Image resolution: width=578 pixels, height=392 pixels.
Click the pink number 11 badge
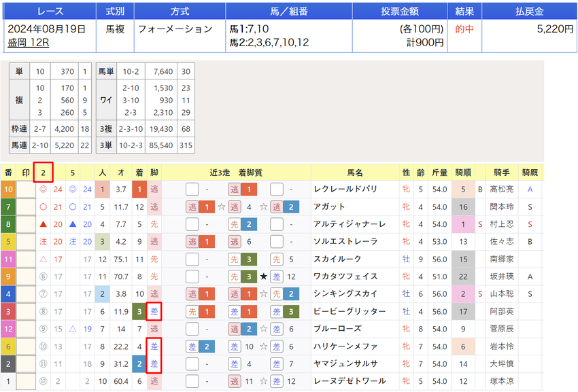click(x=8, y=259)
